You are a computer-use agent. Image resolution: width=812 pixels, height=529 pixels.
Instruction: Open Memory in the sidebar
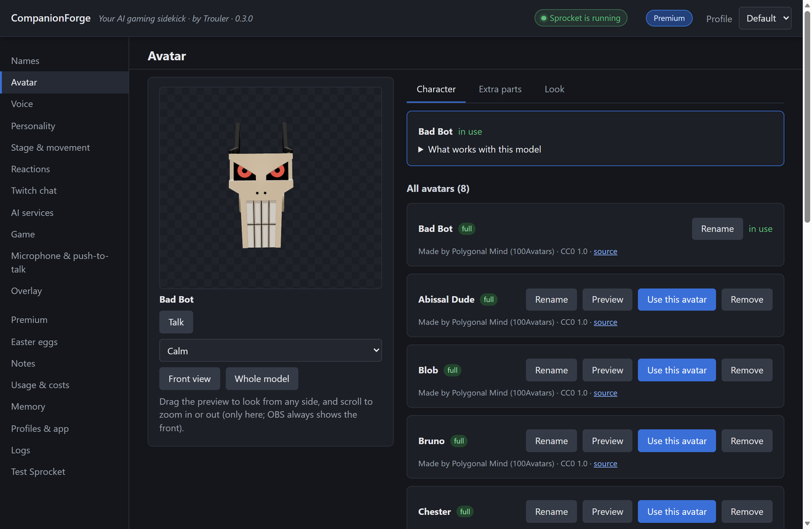(65, 407)
